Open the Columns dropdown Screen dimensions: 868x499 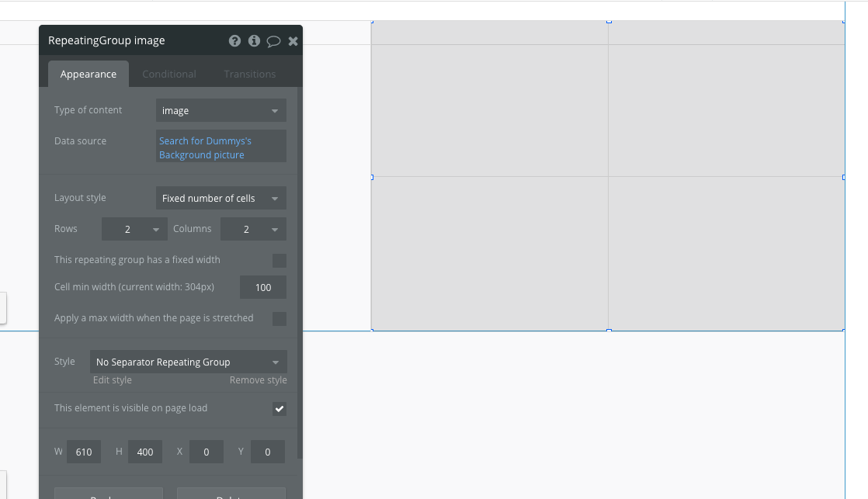(253, 230)
